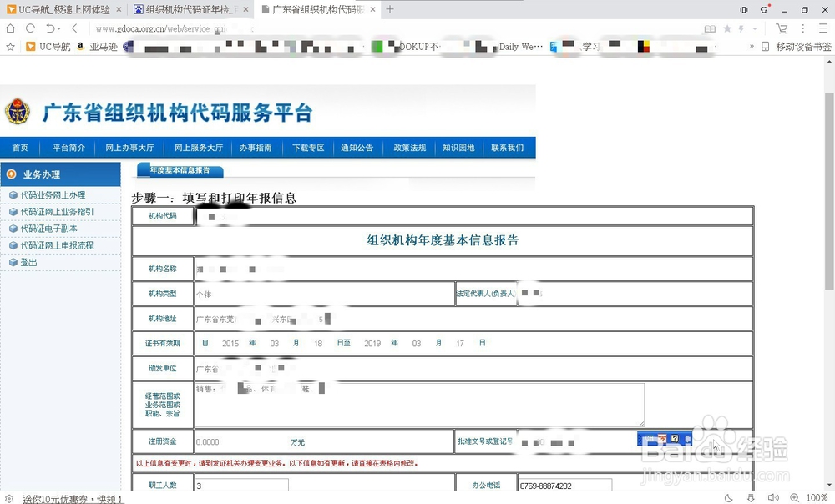Open 网上服务大厅 menu item

point(199,148)
